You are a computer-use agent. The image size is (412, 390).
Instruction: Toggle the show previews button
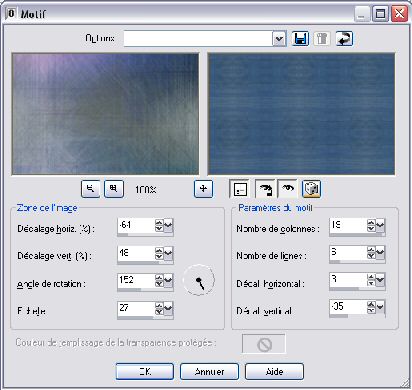click(x=239, y=189)
